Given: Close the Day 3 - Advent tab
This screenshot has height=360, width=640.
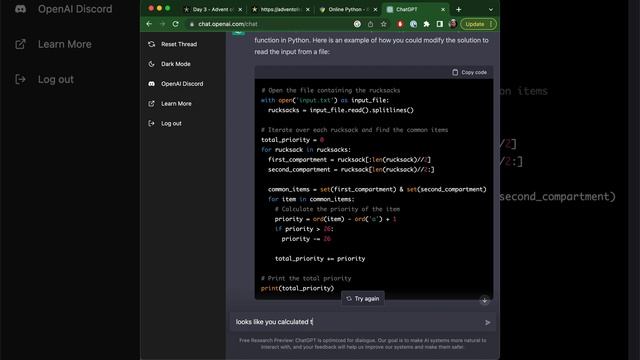Looking at the screenshot, I should (x=240, y=9).
